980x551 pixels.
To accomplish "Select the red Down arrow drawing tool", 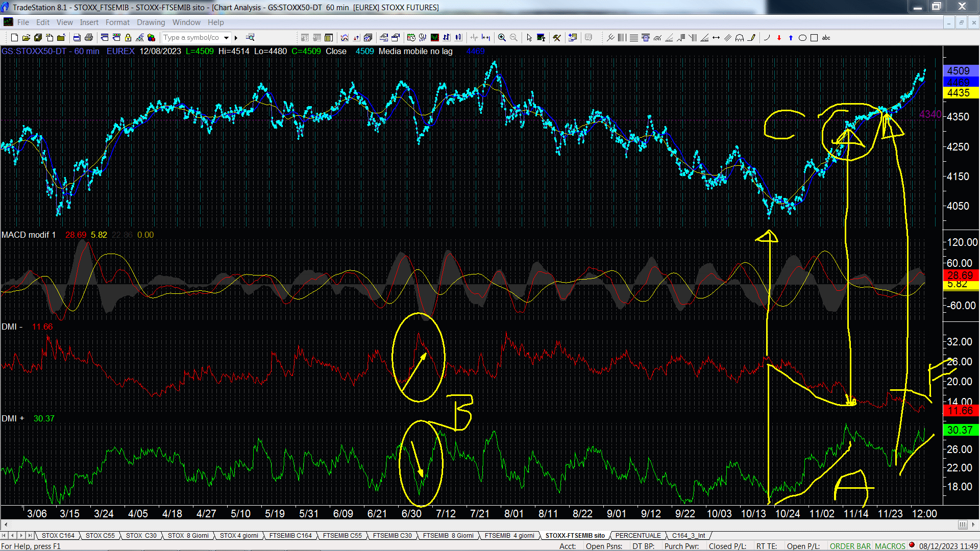I will click(x=779, y=38).
